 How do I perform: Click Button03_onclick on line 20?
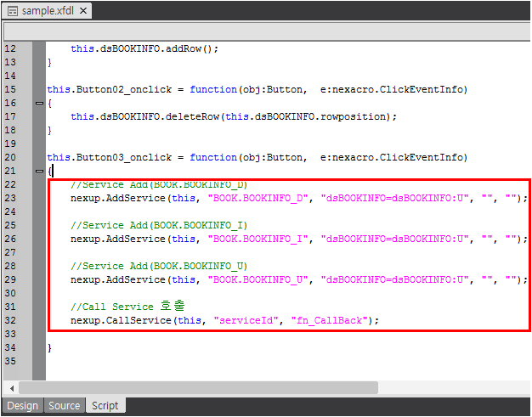click(124, 157)
